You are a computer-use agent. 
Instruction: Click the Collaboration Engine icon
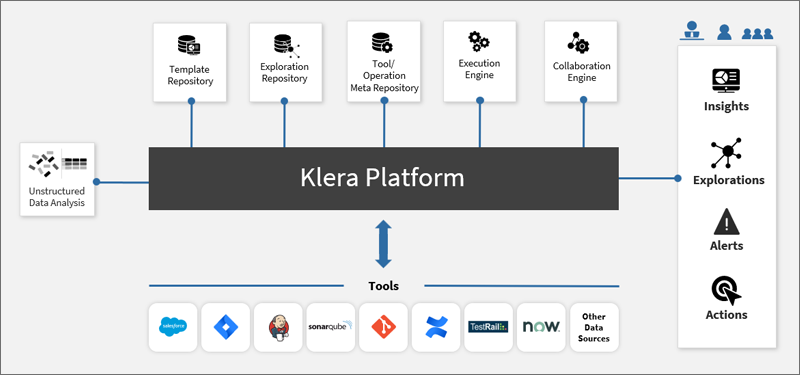pos(579,43)
